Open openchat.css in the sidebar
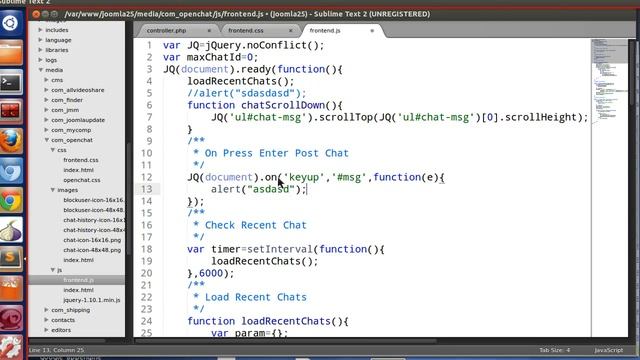Screen dimensions: 640x360 point(82,180)
